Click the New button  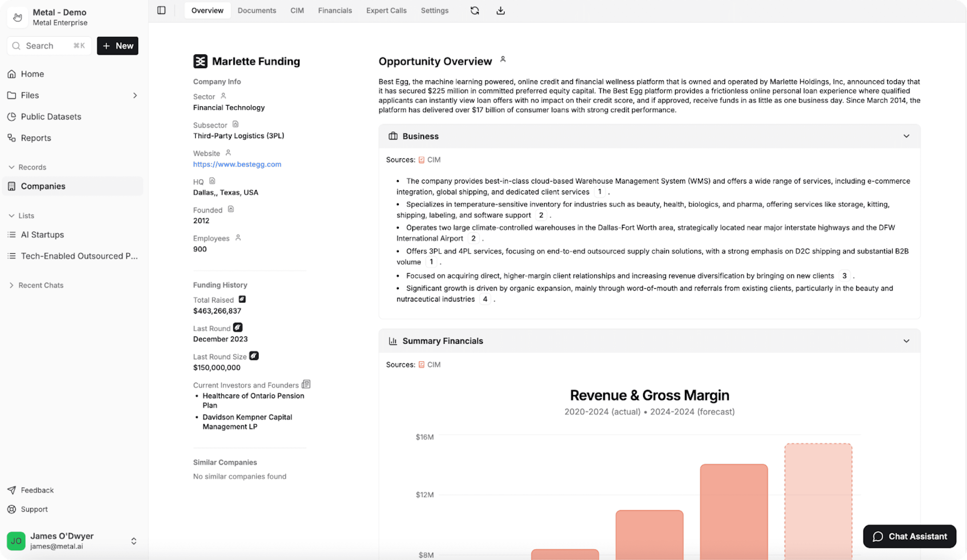pyautogui.click(x=118, y=46)
